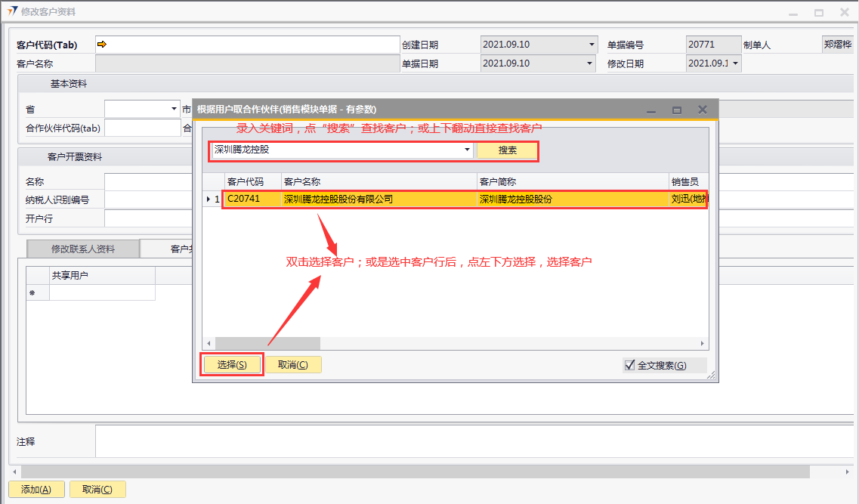Minimize the 根据用户取合作伙伴 dialog
Viewport: 859px width, 504px height.
point(651,110)
